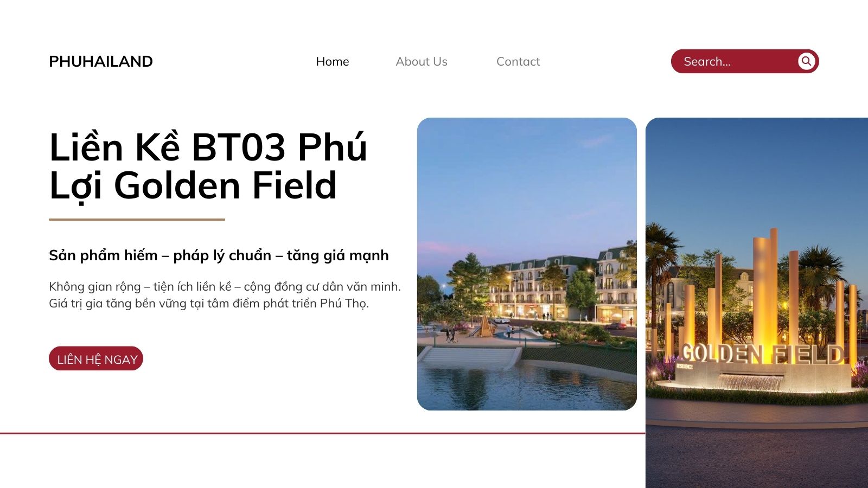Select the Contact navigation link
The image size is (868, 488).
pos(518,61)
